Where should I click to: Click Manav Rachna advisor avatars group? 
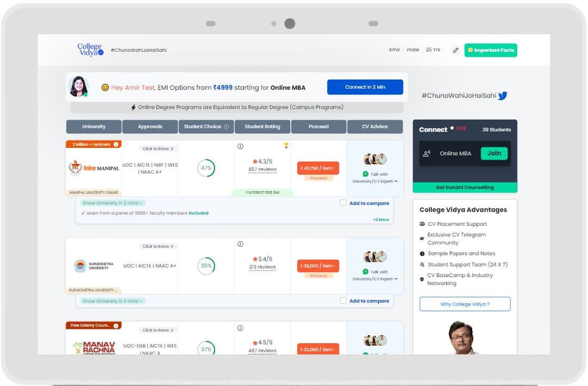coord(375,341)
